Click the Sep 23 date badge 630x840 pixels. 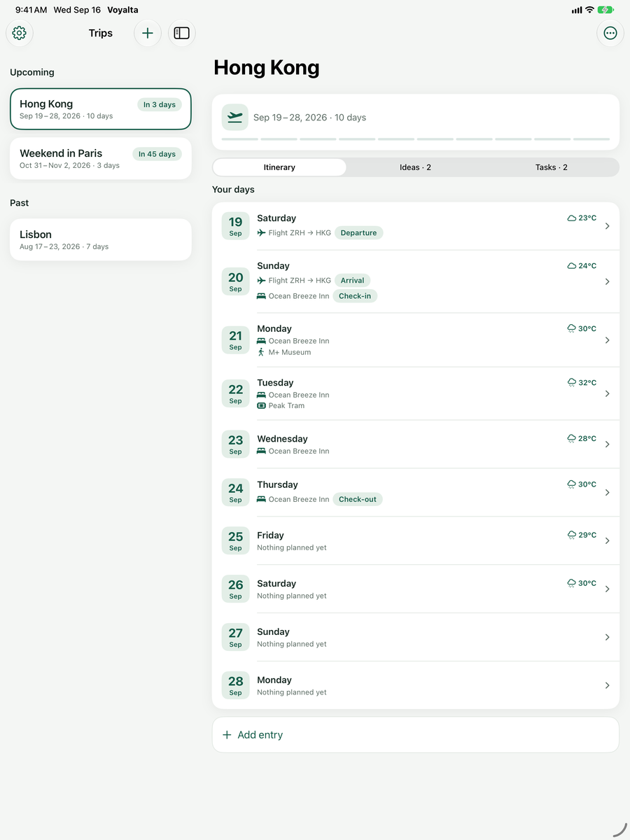[x=235, y=444]
